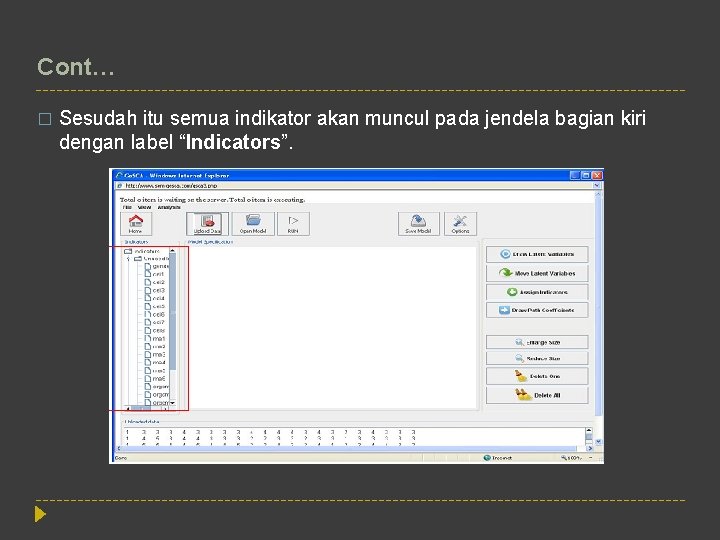The width and height of the screenshot is (720, 540).
Task: Open the File menu
Action: [x=128, y=208]
